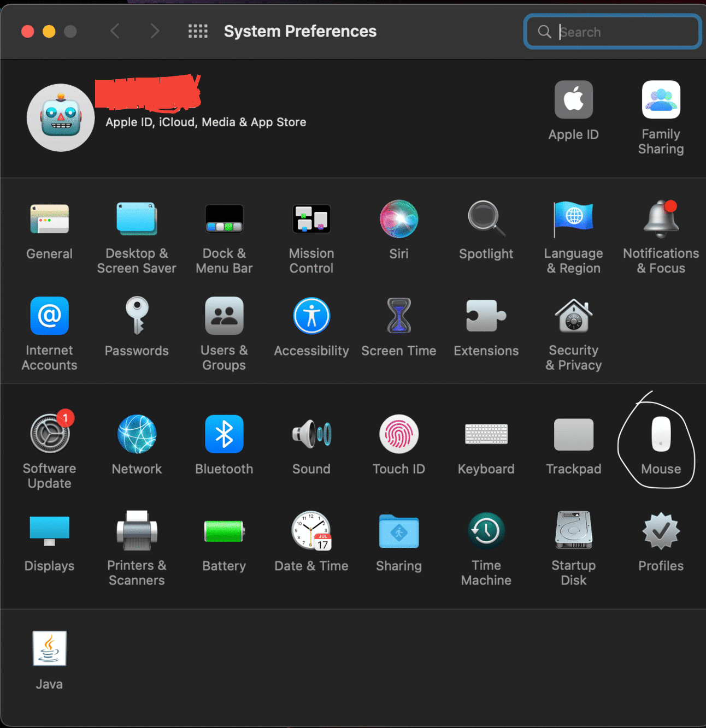Image resolution: width=706 pixels, height=728 pixels.
Task: Open Accessibility preferences
Action: [x=311, y=316]
